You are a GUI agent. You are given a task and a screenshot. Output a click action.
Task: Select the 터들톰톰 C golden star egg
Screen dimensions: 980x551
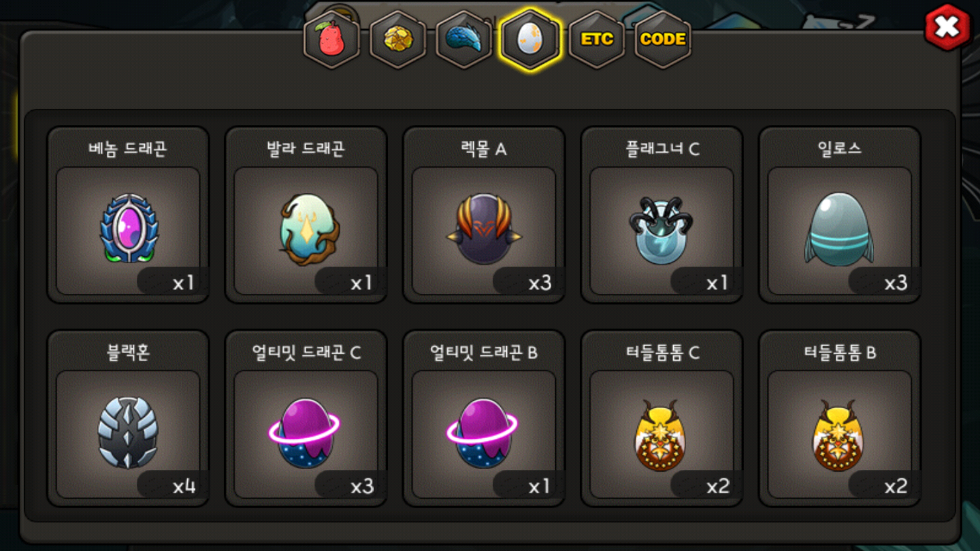pyautogui.click(x=660, y=435)
